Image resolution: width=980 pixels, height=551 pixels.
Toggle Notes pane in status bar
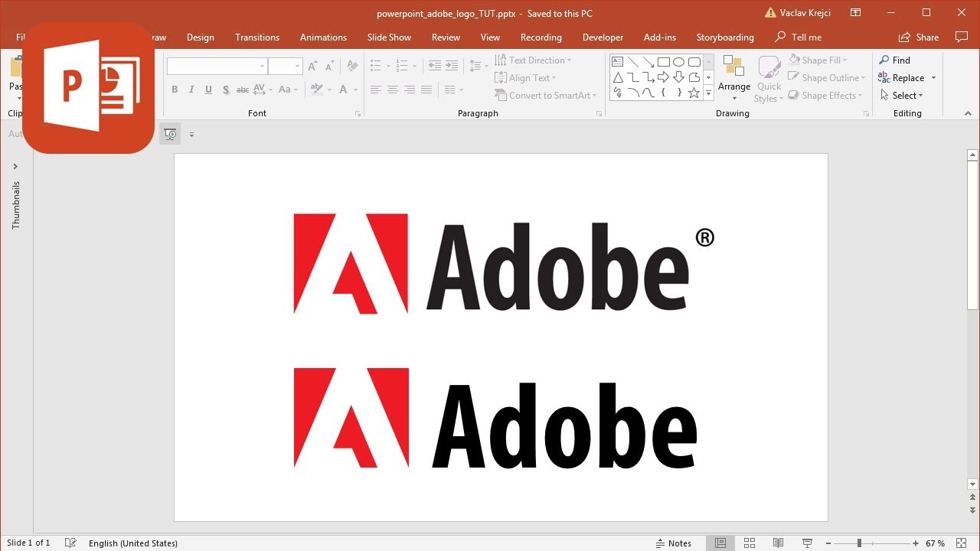pos(674,543)
